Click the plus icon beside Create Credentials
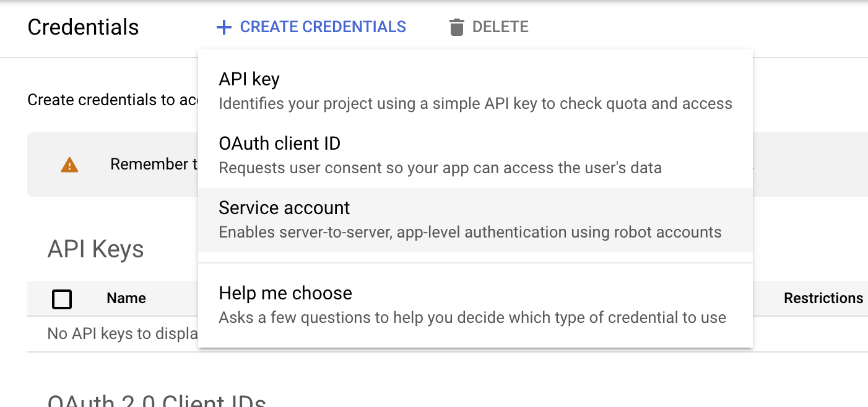This screenshot has width=868, height=407. [224, 27]
